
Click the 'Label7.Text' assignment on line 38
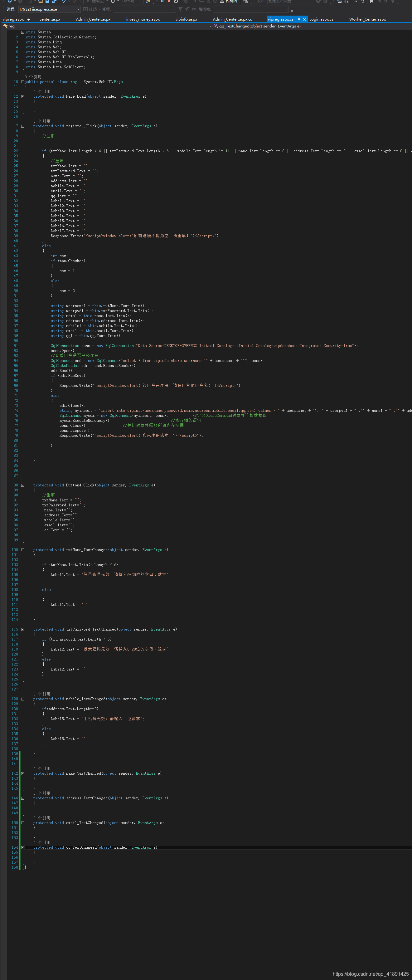click(69, 231)
